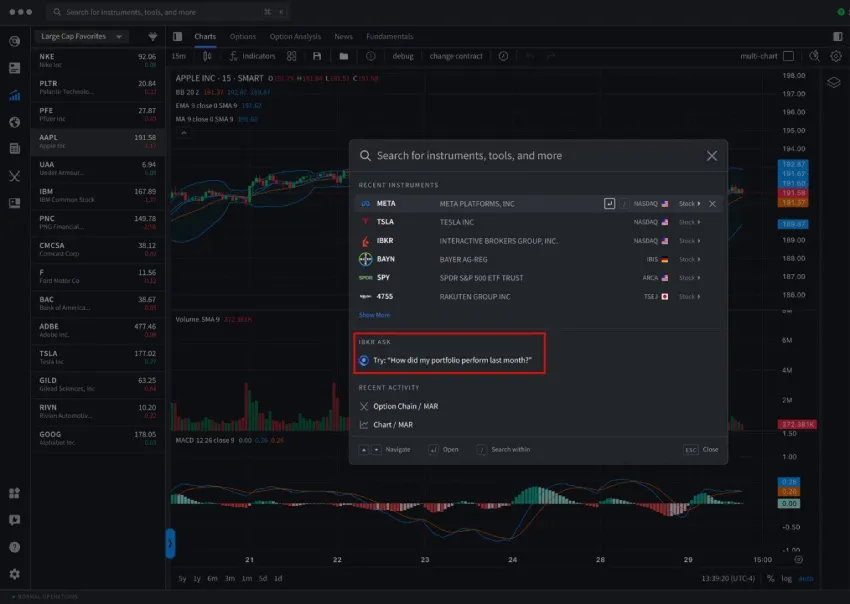Screen dimensions: 850x604
Task: Expand Stock options for IBKR
Action: point(690,241)
